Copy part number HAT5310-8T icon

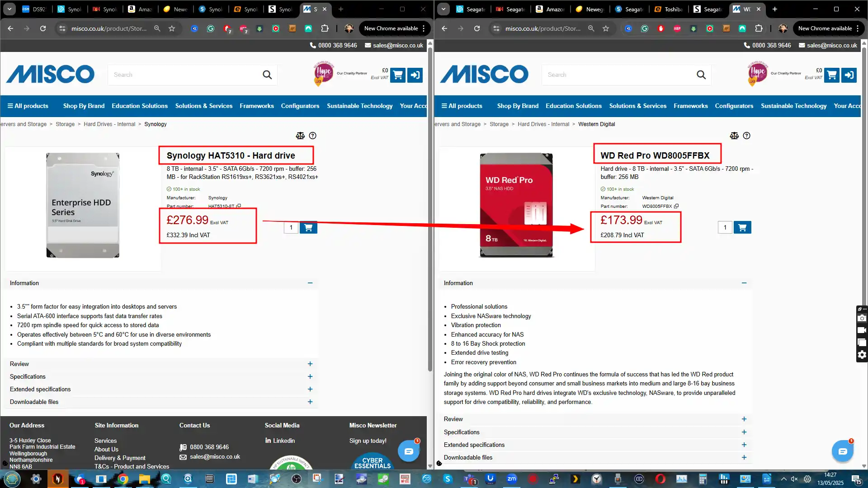coord(239,206)
